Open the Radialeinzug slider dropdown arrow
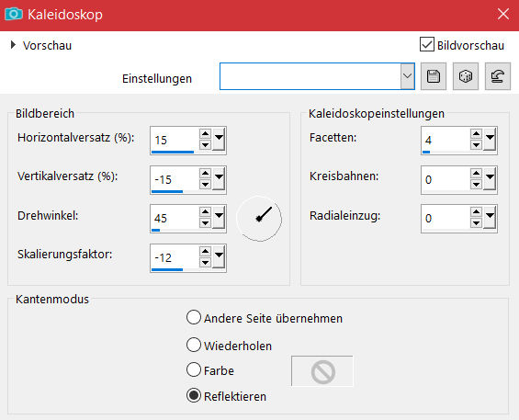 coord(490,218)
